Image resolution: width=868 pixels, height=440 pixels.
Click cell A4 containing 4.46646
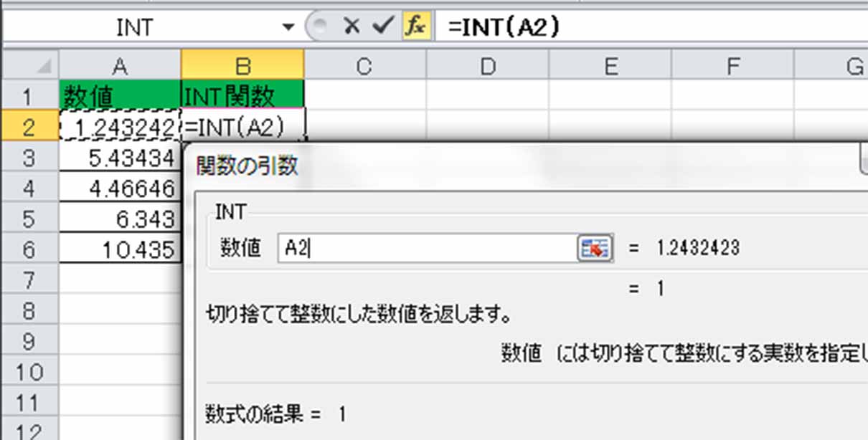click(120, 187)
